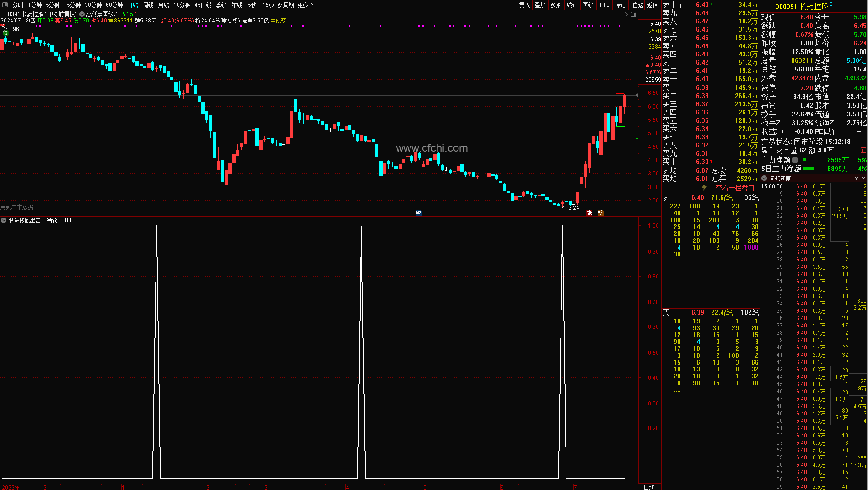Click the T mark beside 长药控股
This screenshot has width=868, height=490.
pyautogui.click(x=831, y=5)
